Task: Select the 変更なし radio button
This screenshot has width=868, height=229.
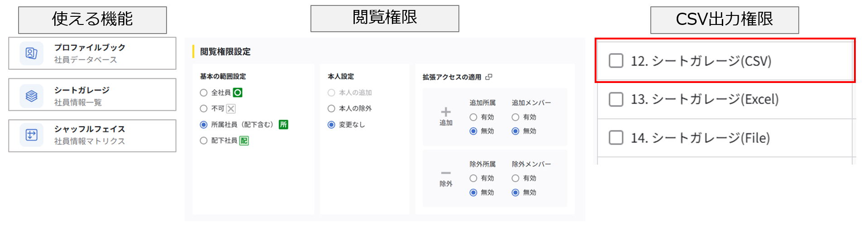Action: pos(331,125)
